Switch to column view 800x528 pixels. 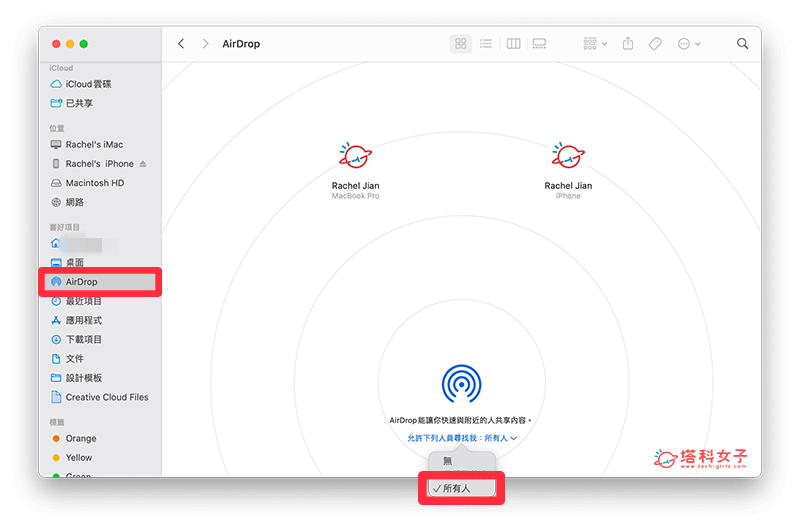click(513, 44)
